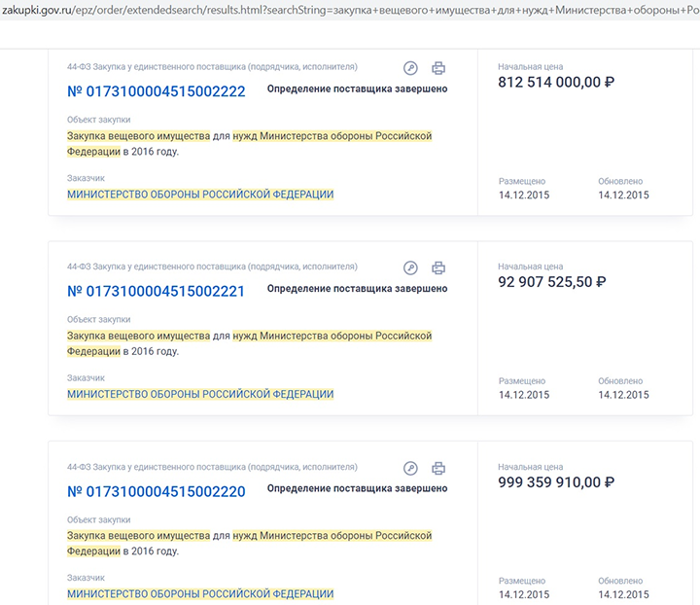The height and width of the screenshot is (605, 700).
Task: Print the form of order 0173100004515002221
Action: tap(438, 267)
